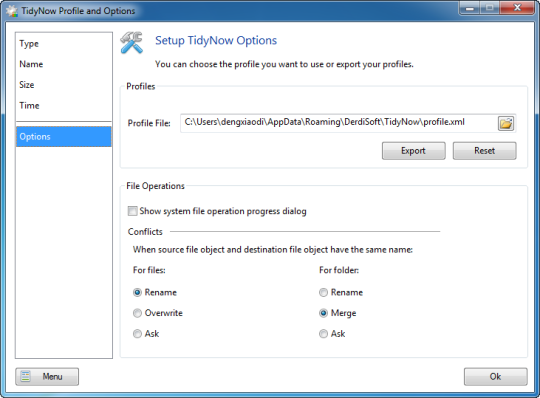Click the folder browse icon for profile file
This screenshot has width=540, height=398.
(506, 123)
